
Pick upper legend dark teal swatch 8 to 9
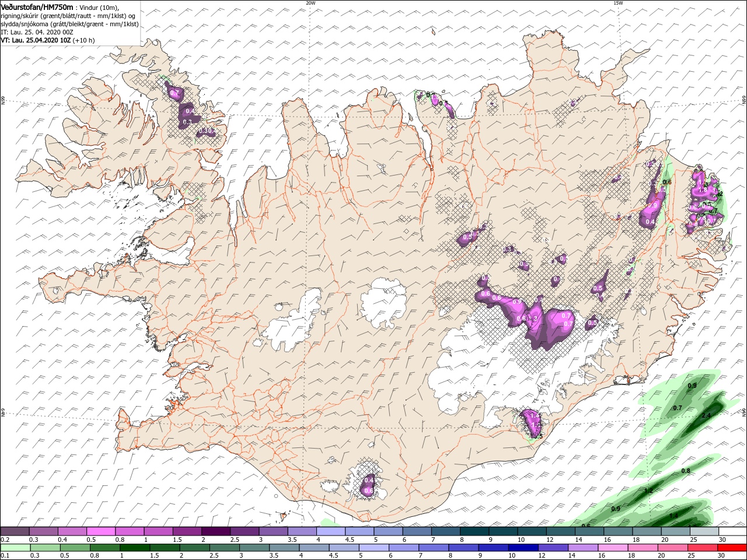[474, 531]
